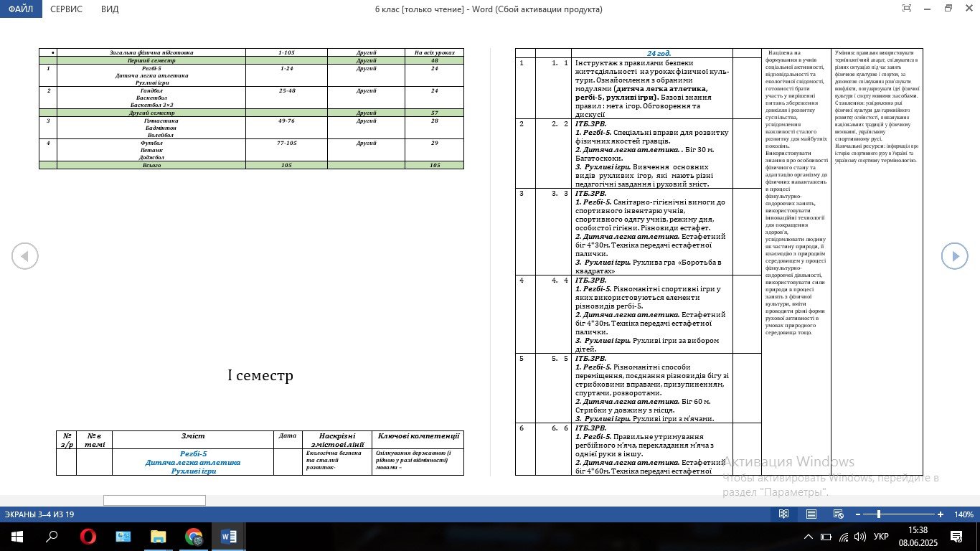Open the Windows Start menu

coord(16,537)
